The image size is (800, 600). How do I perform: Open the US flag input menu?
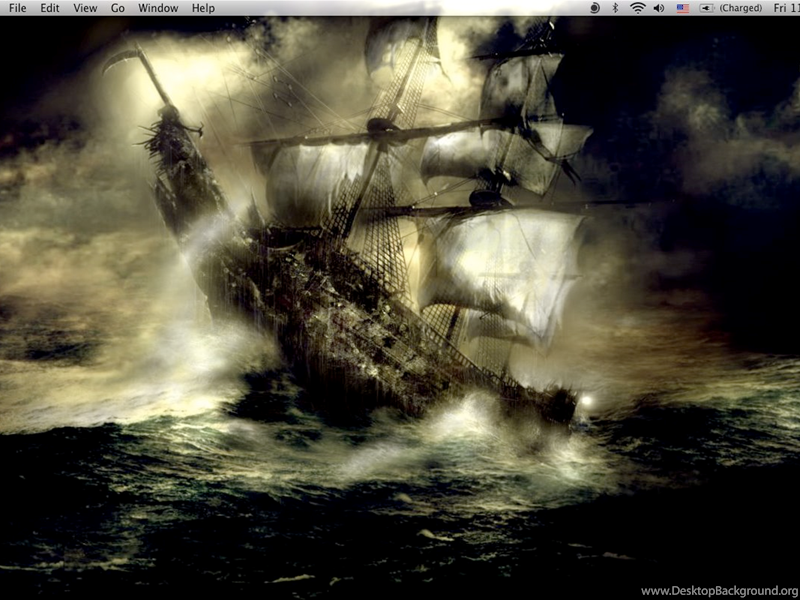tap(683, 8)
